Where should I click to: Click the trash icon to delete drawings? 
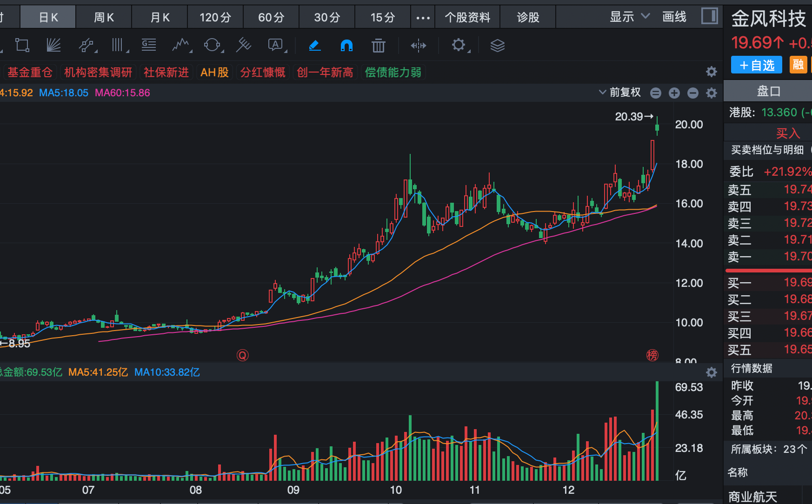point(378,45)
